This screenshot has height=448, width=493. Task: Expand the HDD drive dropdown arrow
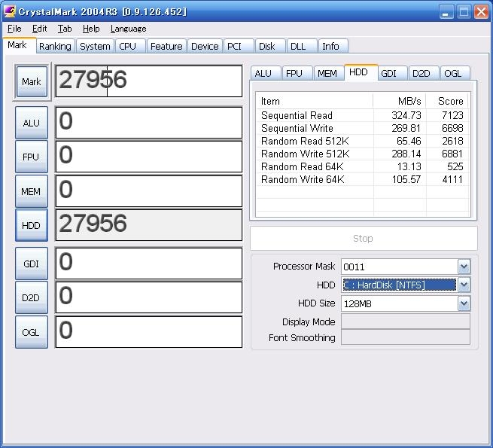[464, 285]
